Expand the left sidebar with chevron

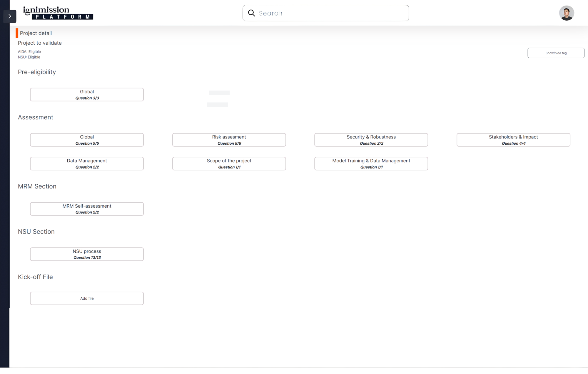tap(10, 16)
